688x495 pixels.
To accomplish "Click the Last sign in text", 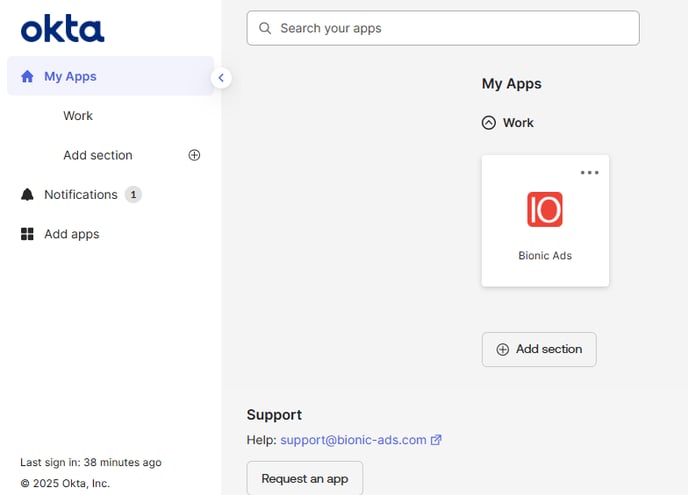I will [x=91, y=462].
